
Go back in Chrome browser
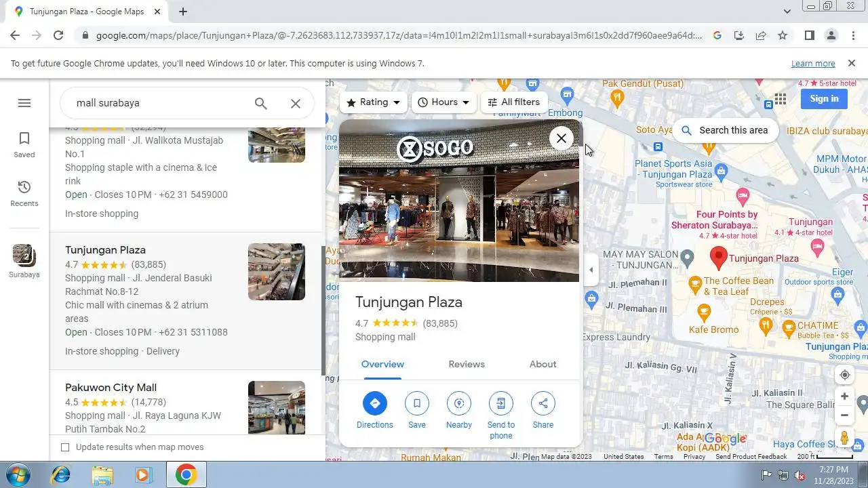point(15,35)
